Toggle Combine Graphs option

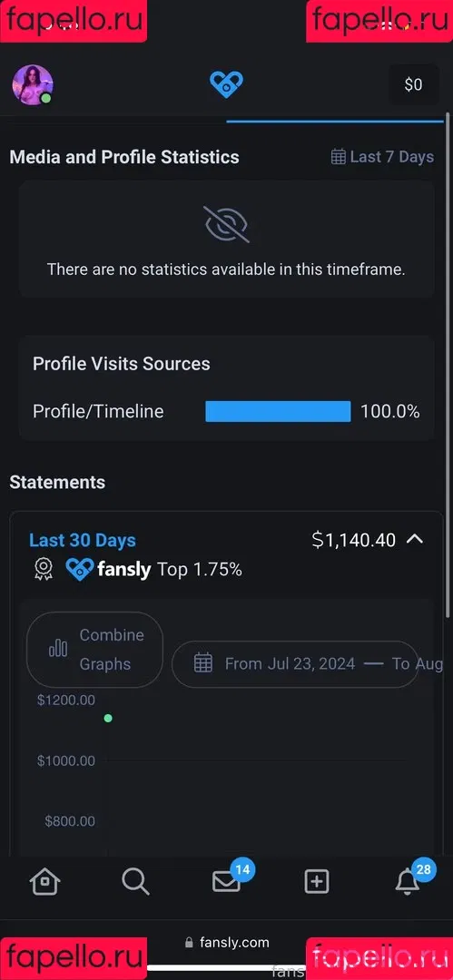click(94, 650)
